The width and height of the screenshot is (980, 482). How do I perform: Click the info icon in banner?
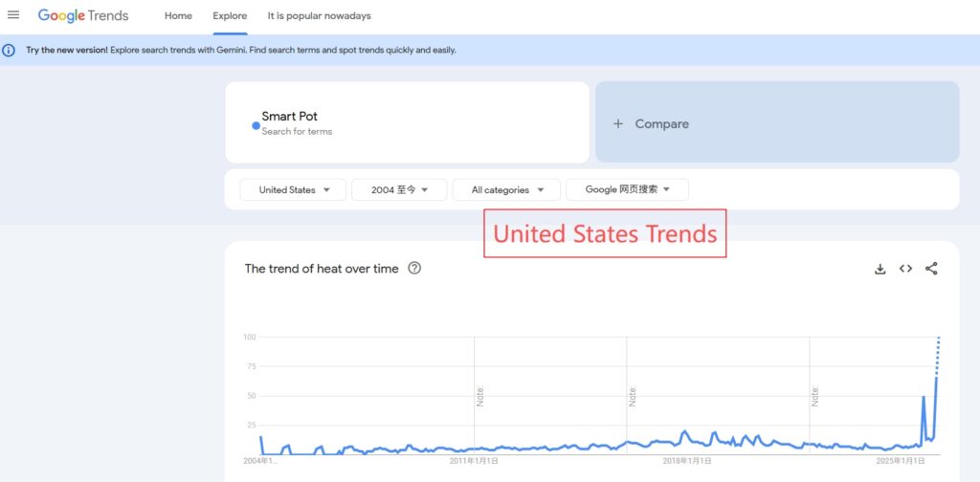10,50
